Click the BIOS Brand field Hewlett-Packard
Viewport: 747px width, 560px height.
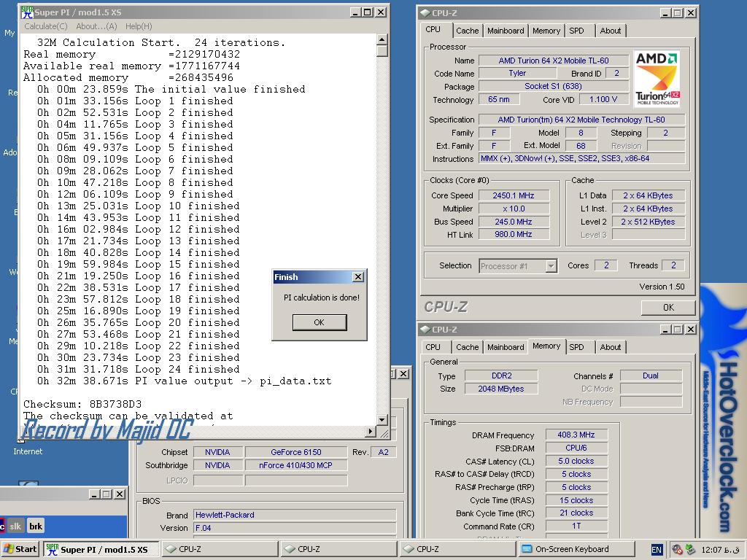pyautogui.click(x=295, y=515)
